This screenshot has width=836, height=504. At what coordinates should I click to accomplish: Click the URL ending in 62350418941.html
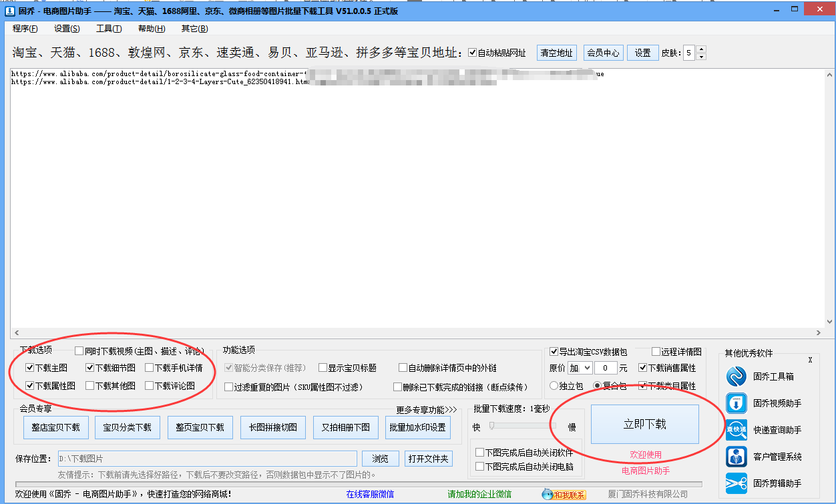[161, 81]
